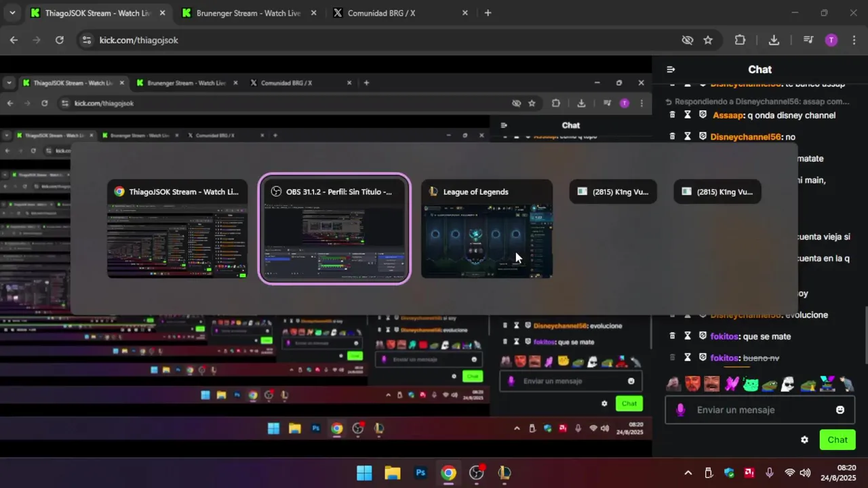868x488 pixels.
Task: Open chat settings gear icon
Action: [x=804, y=440]
